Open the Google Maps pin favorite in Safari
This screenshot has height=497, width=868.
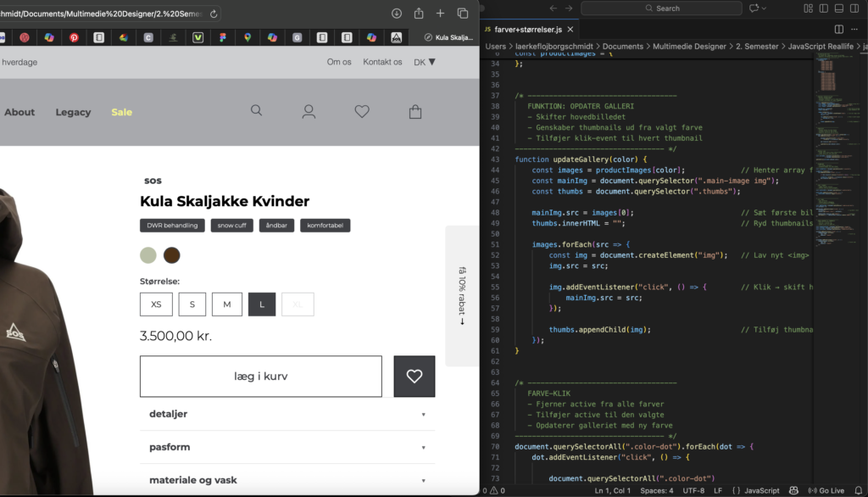click(x=248, y=37)
